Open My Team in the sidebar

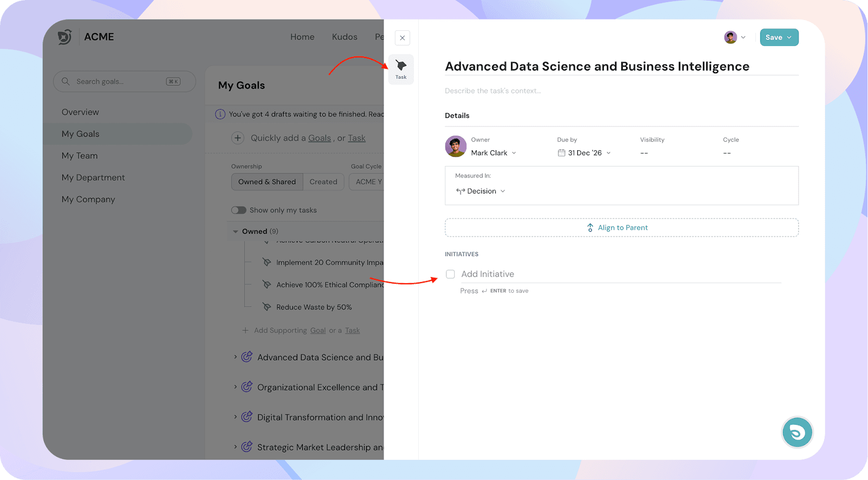80,156
